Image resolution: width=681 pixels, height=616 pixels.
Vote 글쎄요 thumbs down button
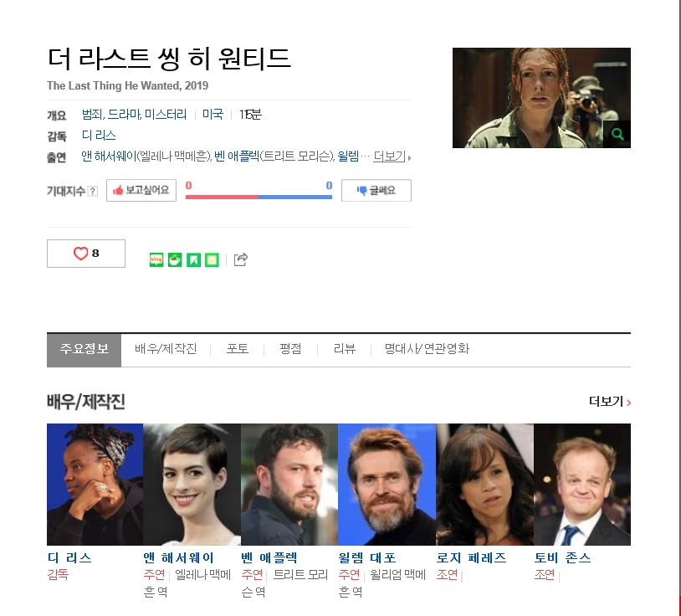click(376, 190)
